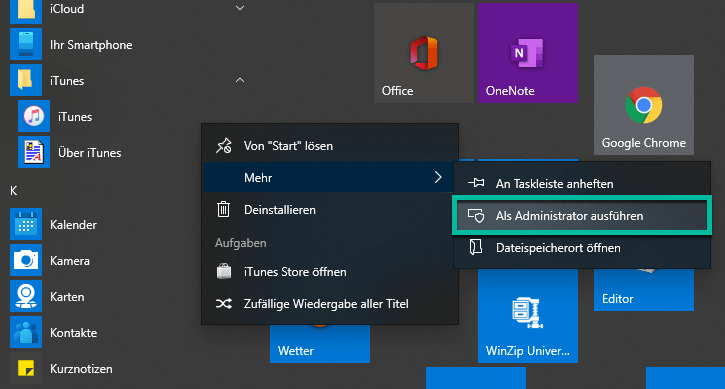Image resolution: width=725 pixels, height=389 pixels.
Task: Open the iTunes music note app icon
Action: [x=34, y=116]
